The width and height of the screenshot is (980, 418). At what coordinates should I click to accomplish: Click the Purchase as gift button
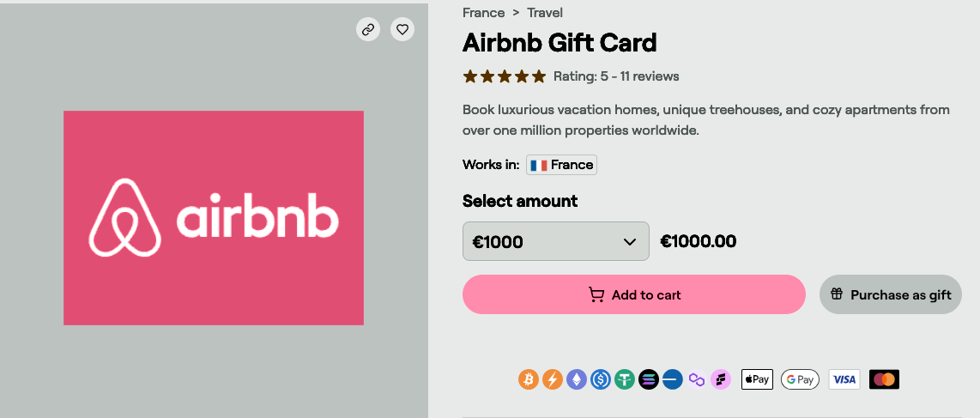(891, 294)
